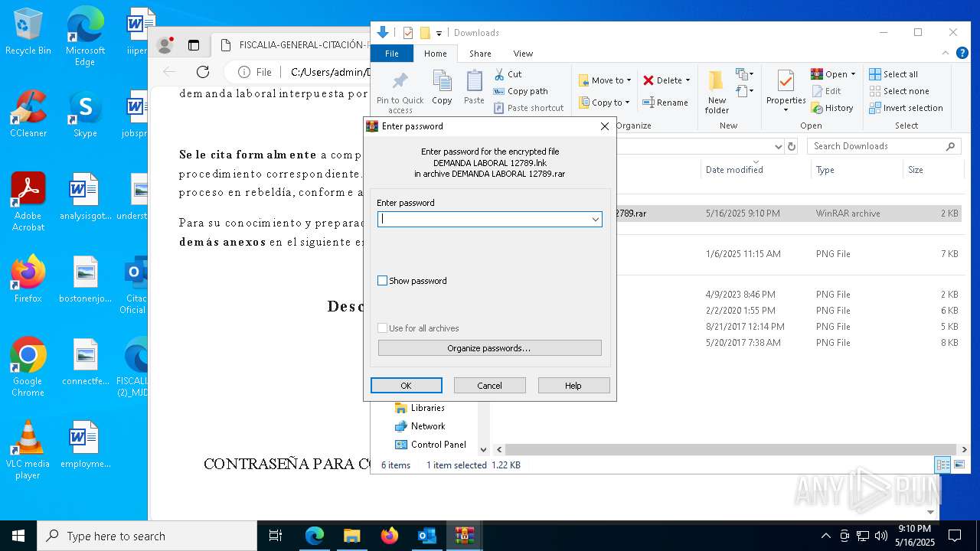
Task: Open Recycle Bin desktop icon
Action: click(x=28, y=32)
